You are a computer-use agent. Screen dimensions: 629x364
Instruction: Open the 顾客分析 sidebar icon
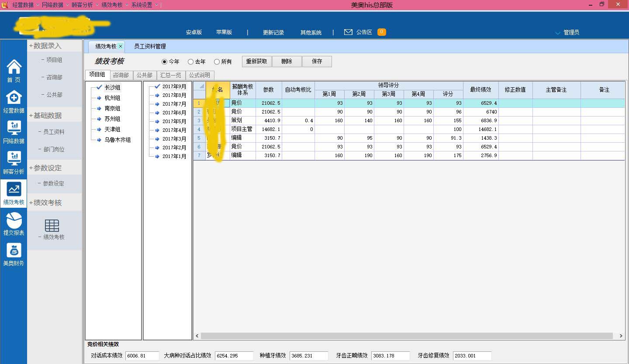pos(14,159)
